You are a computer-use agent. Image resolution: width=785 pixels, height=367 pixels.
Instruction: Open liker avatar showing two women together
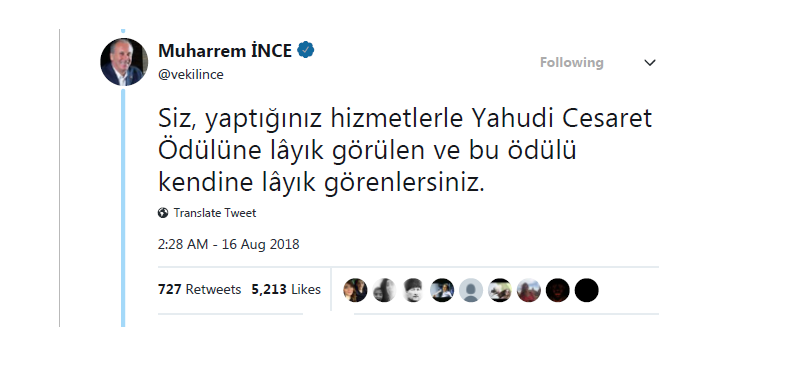(x=355, y=290)
